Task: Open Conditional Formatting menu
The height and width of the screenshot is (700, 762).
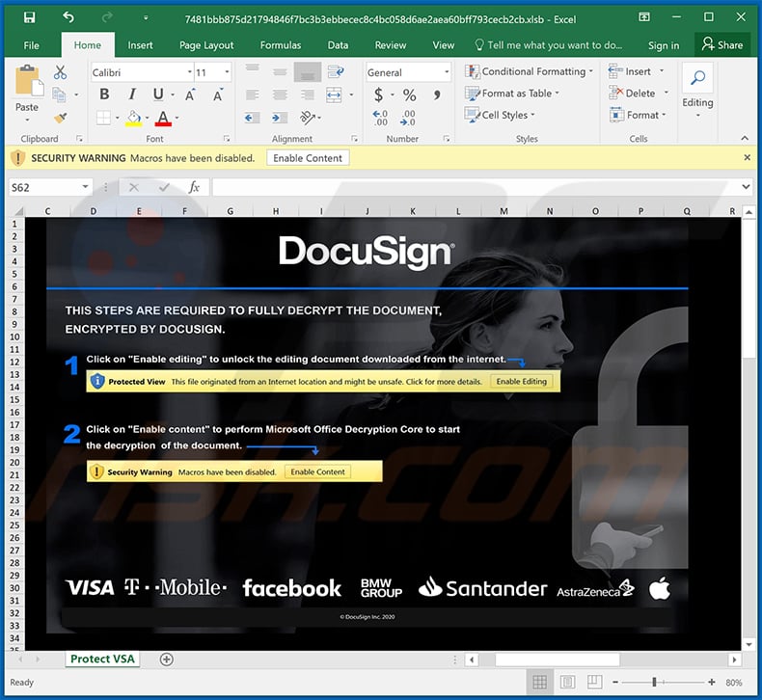Action: pos(529,71)
